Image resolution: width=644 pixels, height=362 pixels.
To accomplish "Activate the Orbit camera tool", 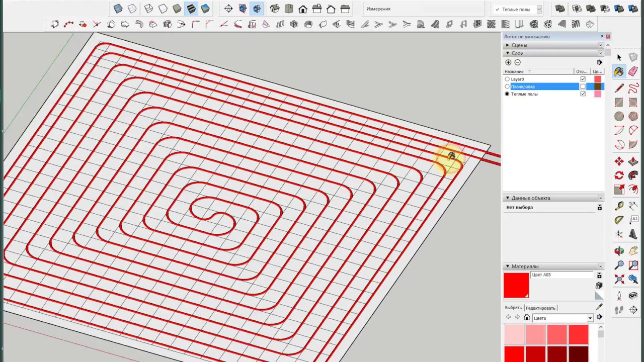I will [x=619, y=250].
